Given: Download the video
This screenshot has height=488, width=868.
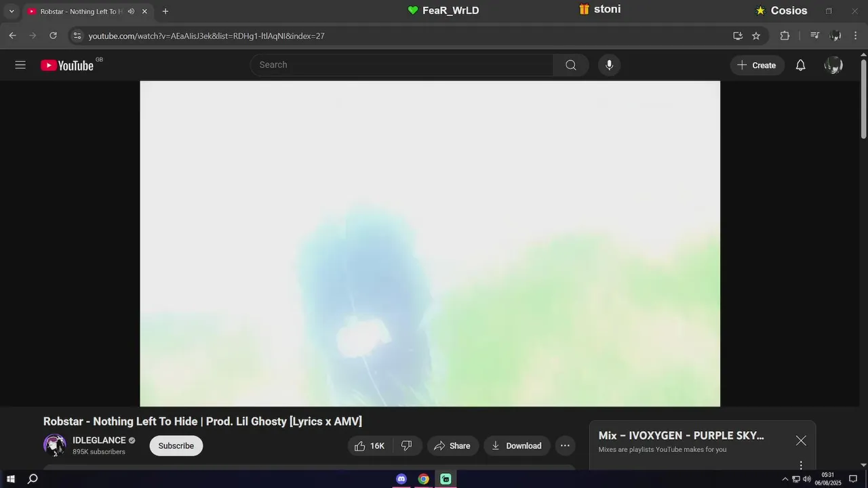Looking at the screenshot, I should 517,446.
